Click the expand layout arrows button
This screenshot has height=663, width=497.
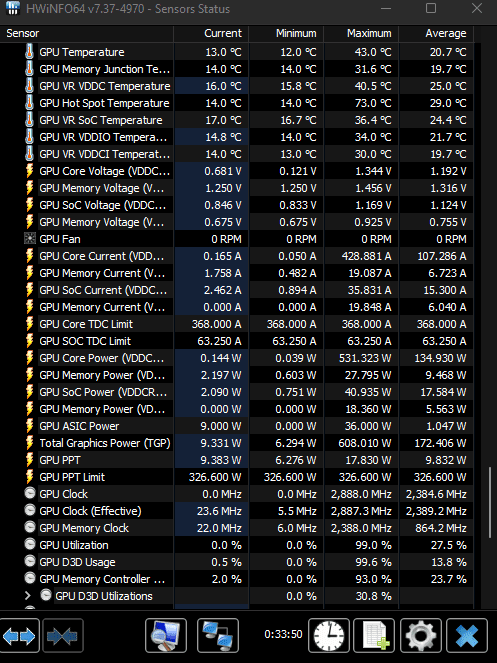pyautogui.click(x=19, y=636)
